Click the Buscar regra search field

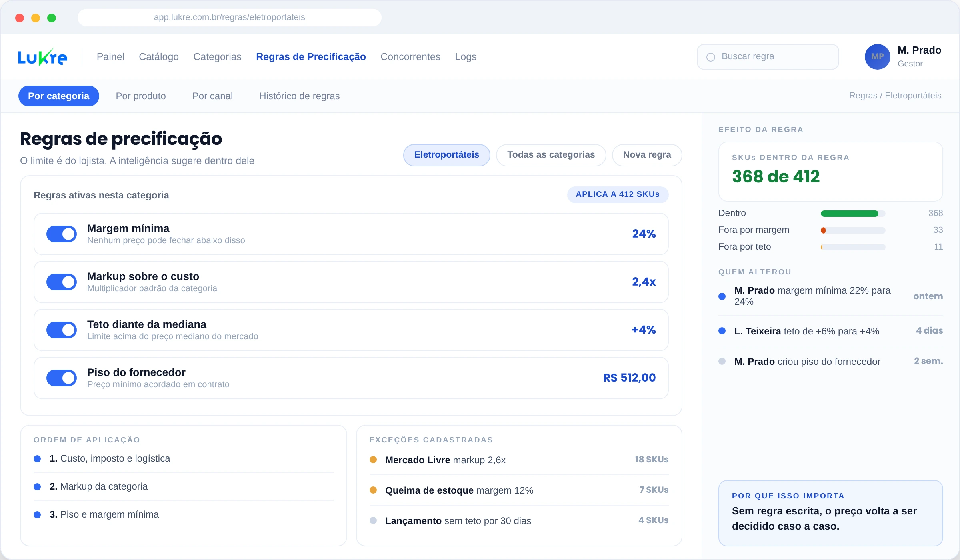point(768,57)
